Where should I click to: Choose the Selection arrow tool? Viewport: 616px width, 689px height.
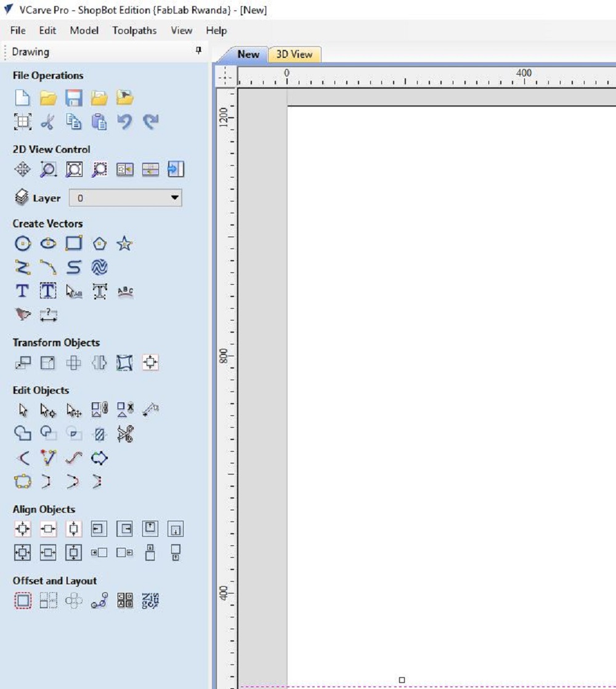tap(22, 410)
